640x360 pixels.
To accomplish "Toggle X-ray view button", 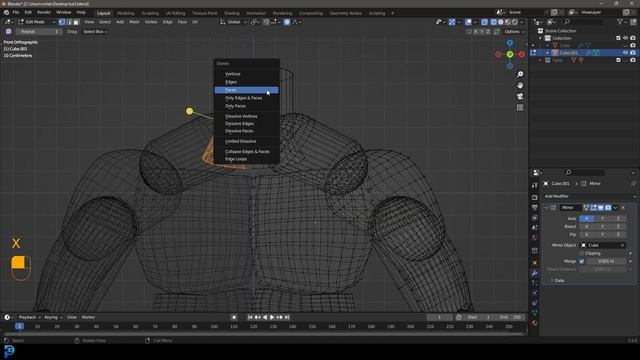I will [484, 22].
